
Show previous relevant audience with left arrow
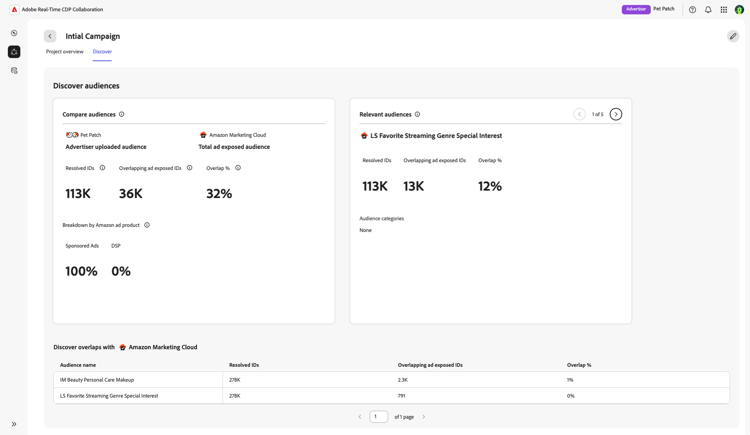(579, 114)
